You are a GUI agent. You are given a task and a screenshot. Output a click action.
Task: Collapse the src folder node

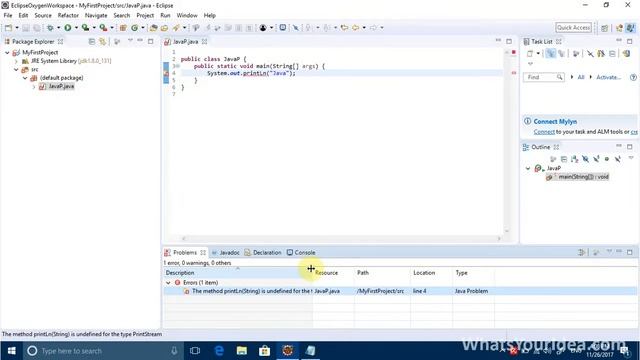coord(16,69)
